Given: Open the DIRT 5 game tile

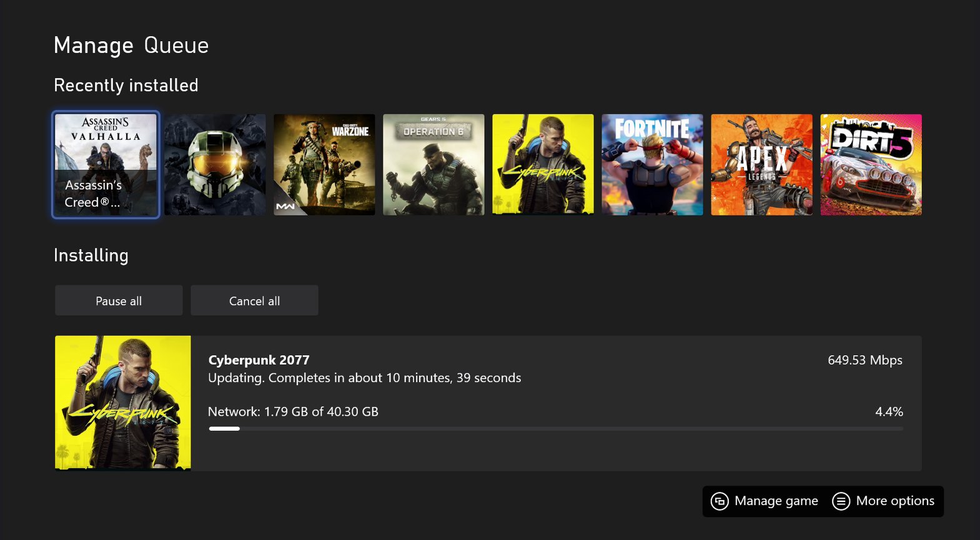Looking at the screenshot, I should pyautogui.click(x=871, y=165).
